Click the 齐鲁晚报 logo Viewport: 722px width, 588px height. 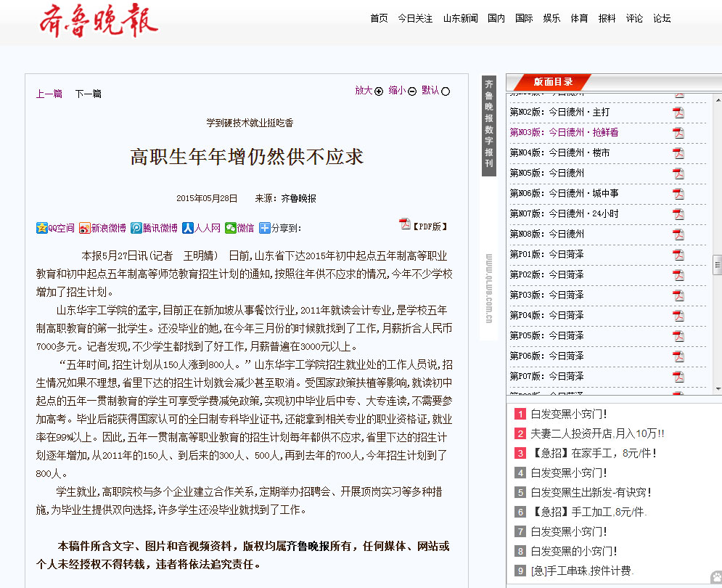(98, 21)
